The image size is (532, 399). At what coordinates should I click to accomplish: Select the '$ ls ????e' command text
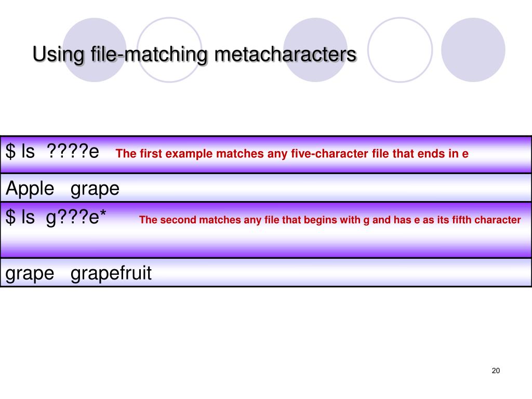coord(52,151)
